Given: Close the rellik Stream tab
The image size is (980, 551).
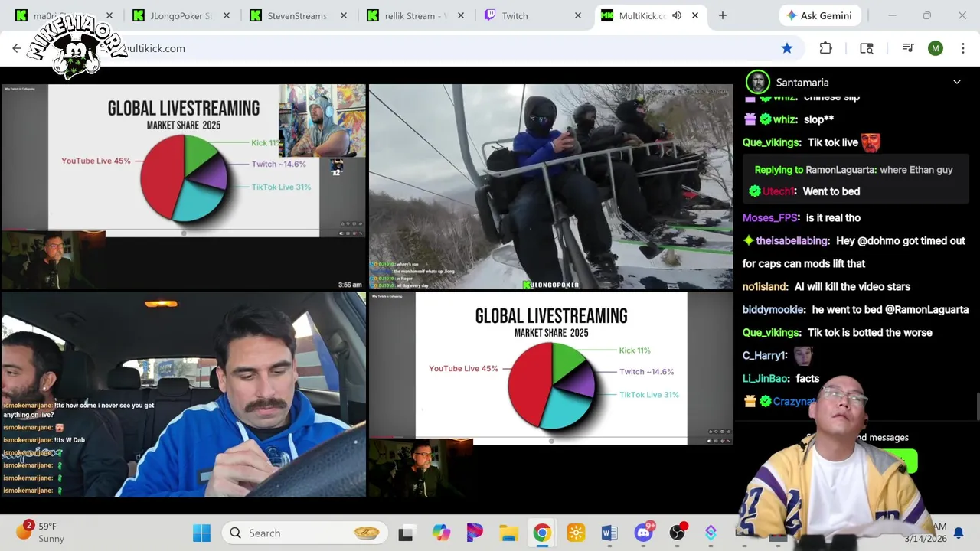Looking at the screenshot, I should (460, 15).
